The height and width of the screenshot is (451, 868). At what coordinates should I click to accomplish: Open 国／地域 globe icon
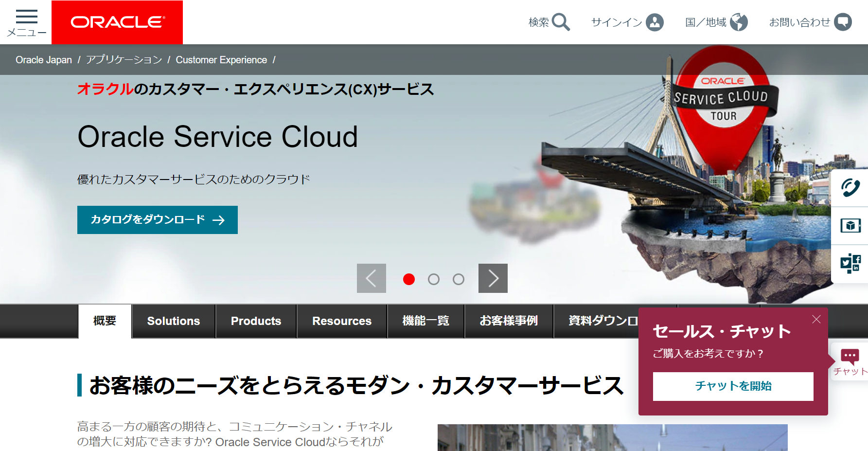[x=739, y=22]
